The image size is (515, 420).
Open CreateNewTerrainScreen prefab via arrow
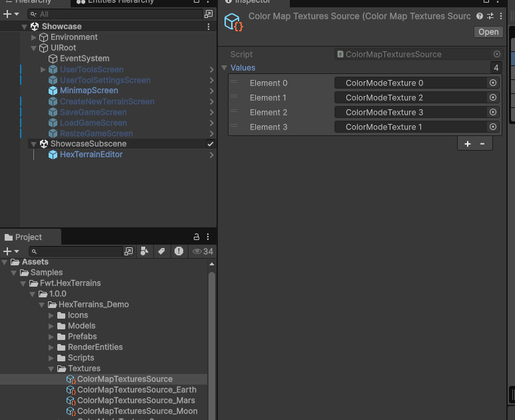[x=211, y=101]
